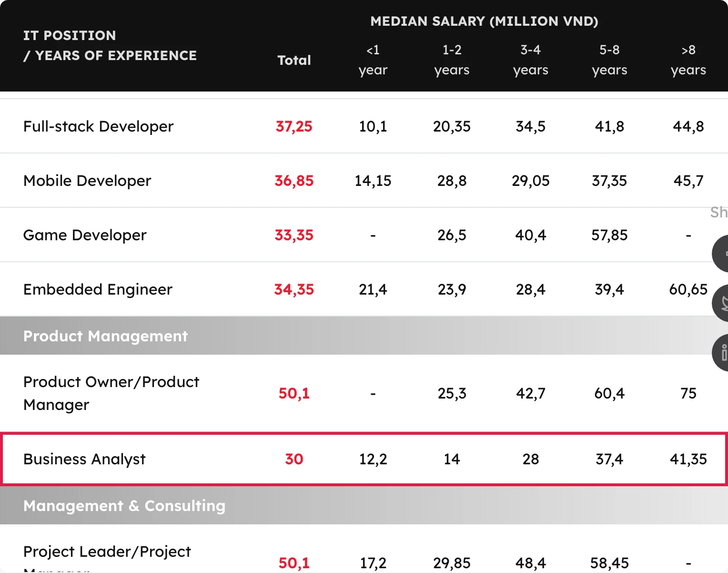
Task: Click the '<1 year' column header
Action: point(373,60)
